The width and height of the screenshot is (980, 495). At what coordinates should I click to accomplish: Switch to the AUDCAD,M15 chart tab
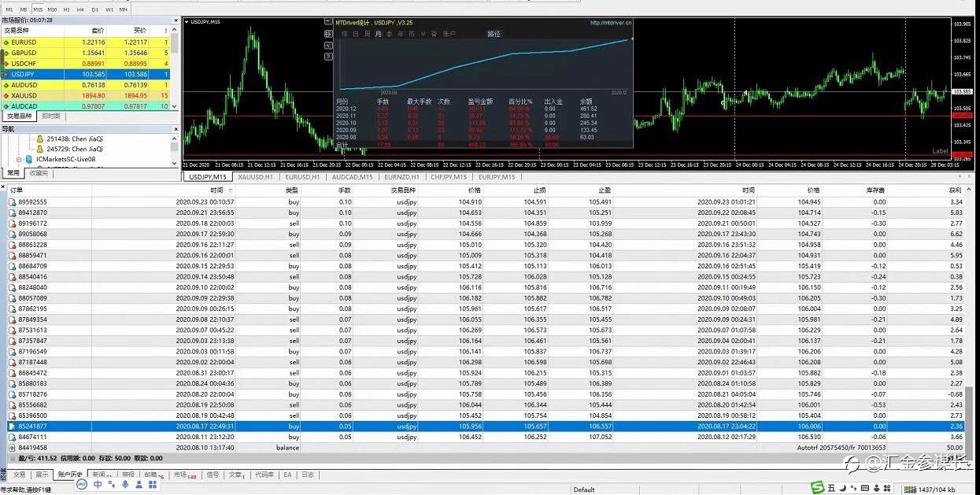pos(352,177)
